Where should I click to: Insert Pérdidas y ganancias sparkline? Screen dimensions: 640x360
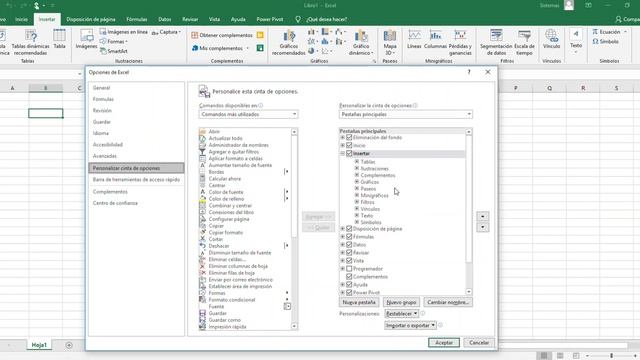[460, 42]
